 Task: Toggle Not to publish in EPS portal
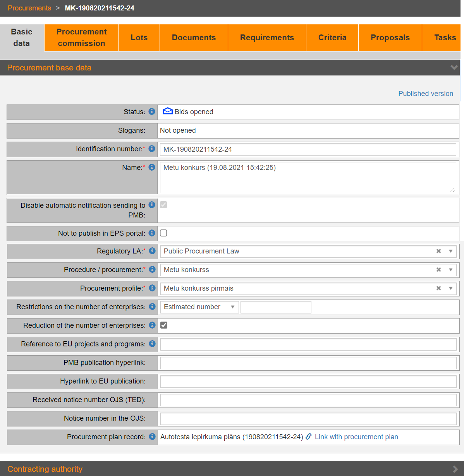(x=163, y=233)
